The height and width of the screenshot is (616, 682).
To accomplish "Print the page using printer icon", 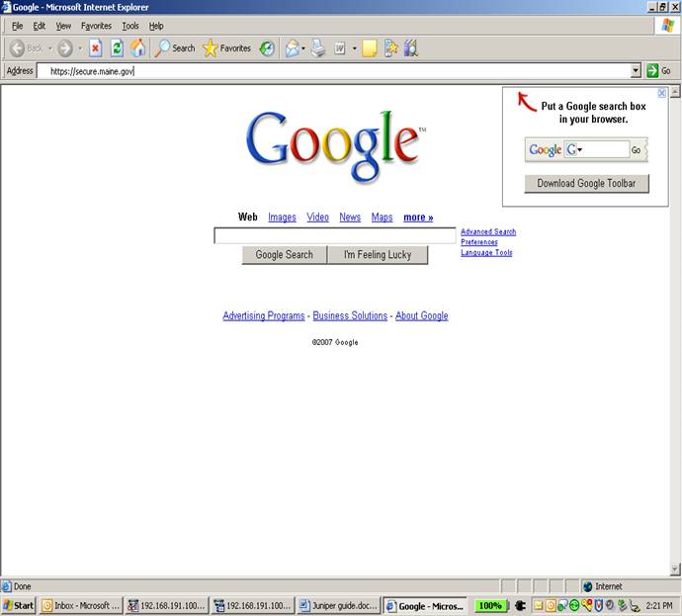I will click(x=318, y=48).
